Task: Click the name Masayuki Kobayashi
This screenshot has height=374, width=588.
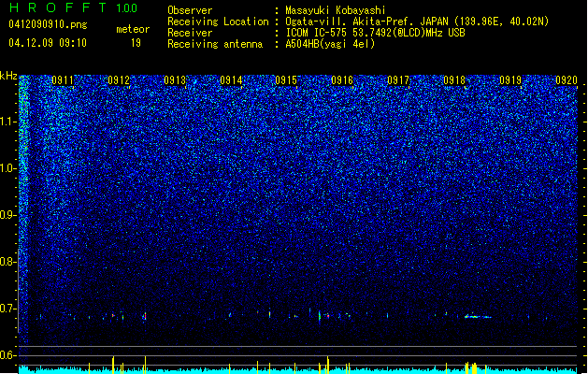Action: coord(336,10)
